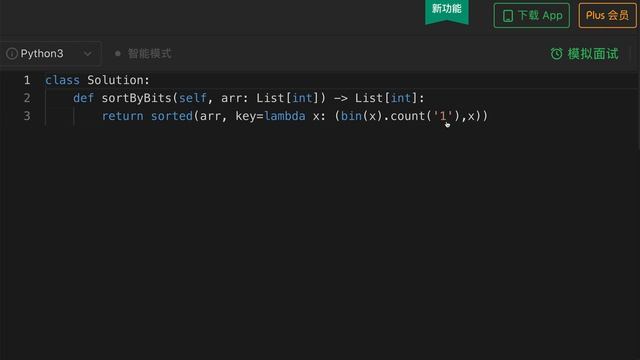This screenshot has height=360, width=640.
Task: Click the '1' string literal in count()
Action: 443,116
